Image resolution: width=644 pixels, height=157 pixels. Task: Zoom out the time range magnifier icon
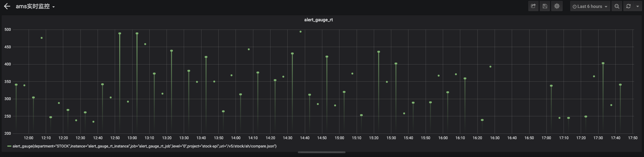click(617, 6)
